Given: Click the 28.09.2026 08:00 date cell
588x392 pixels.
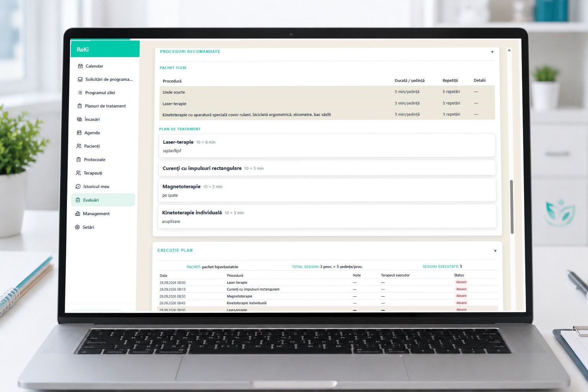Looking at the screenshot, I should point(172,283).
